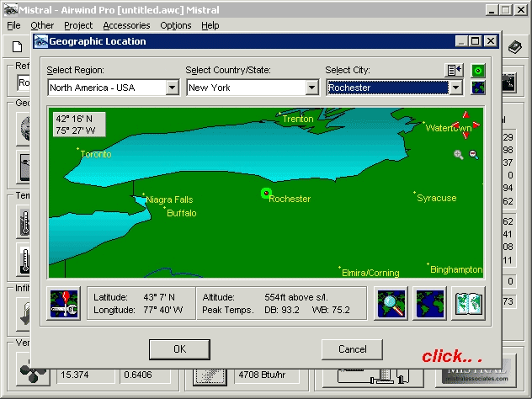The image size is (532, 399).
Task: Click the 15.374 value in Mistral window
Action: (x=74, y=375)
